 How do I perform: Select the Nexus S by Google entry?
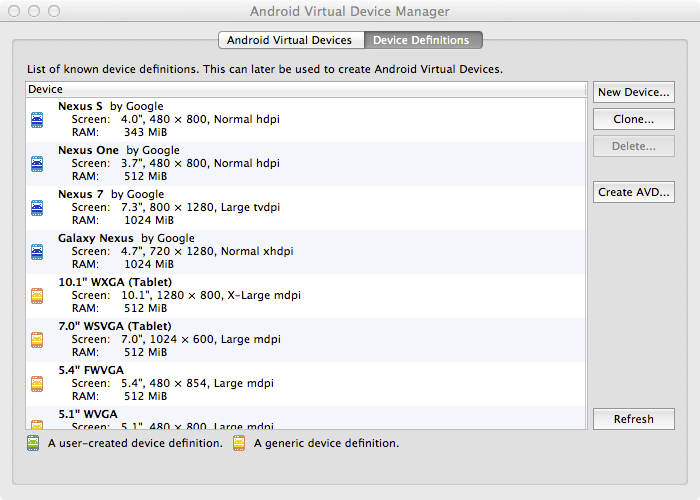[306, 120]
